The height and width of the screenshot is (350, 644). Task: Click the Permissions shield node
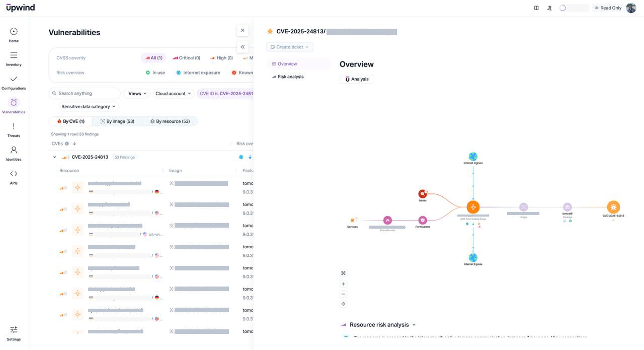pos(423,220)
